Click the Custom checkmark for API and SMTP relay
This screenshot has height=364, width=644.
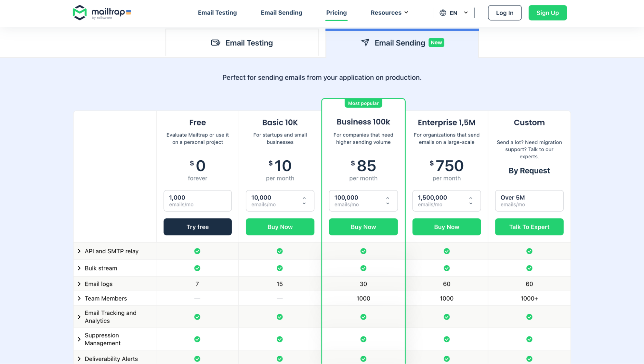(529, 251)
